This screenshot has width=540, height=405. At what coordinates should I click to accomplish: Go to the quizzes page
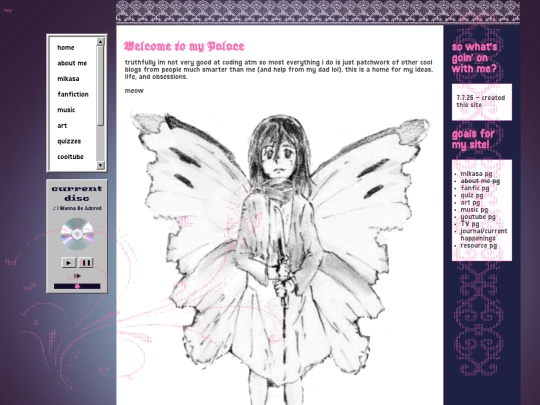pos(69,141)
